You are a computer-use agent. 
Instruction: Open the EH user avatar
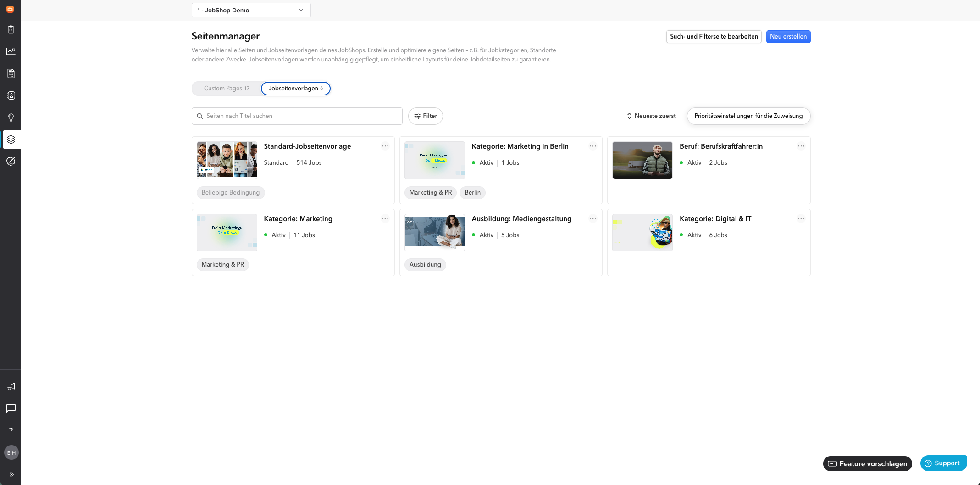point(11,453)
